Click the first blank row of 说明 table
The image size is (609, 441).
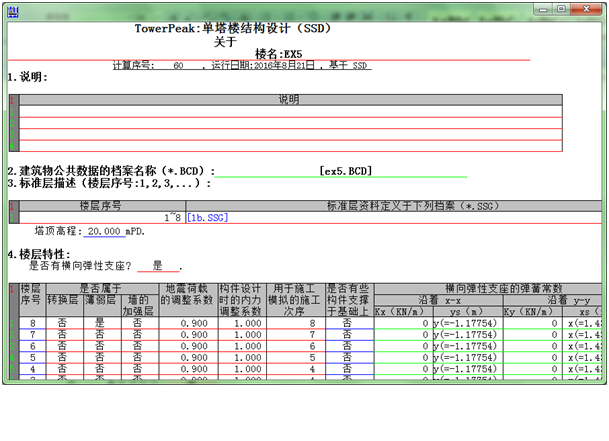(x=291, y=112)
